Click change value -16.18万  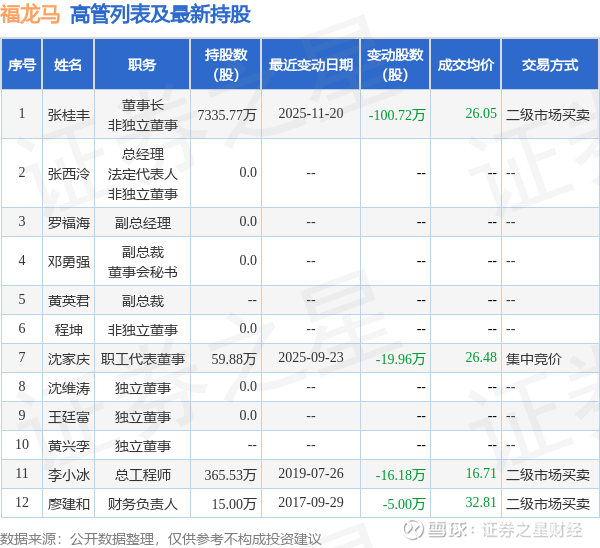400,475
